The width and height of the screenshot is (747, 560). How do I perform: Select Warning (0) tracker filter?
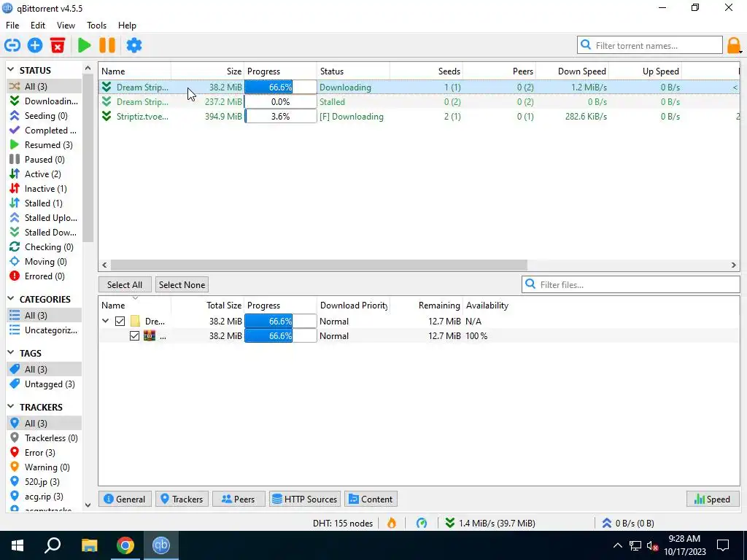44,467
